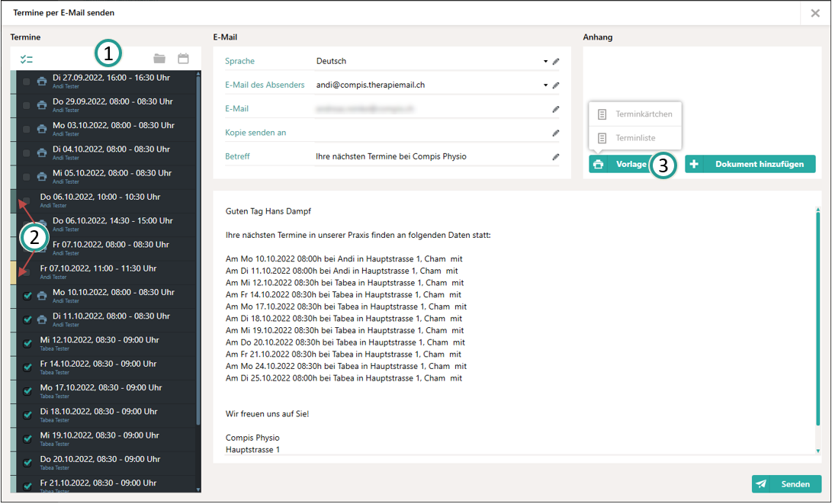Select the Fr 07.10.2022, 11:00 appointment row
This screenshot has height=504, width=832.
pos(104,273)
